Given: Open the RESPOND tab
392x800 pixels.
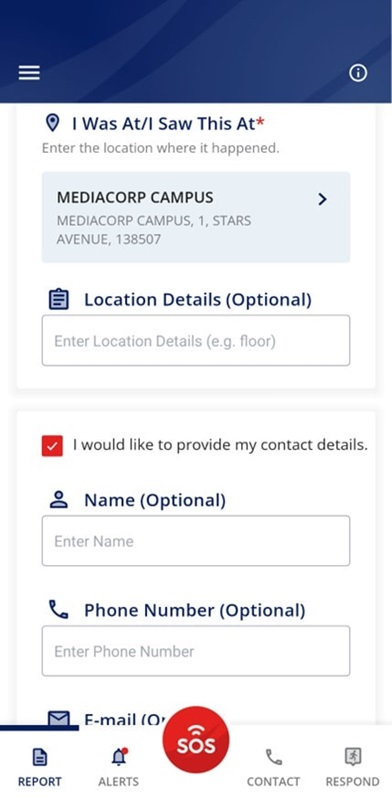Looking at the screenshot, I should [x=352, y=769].
